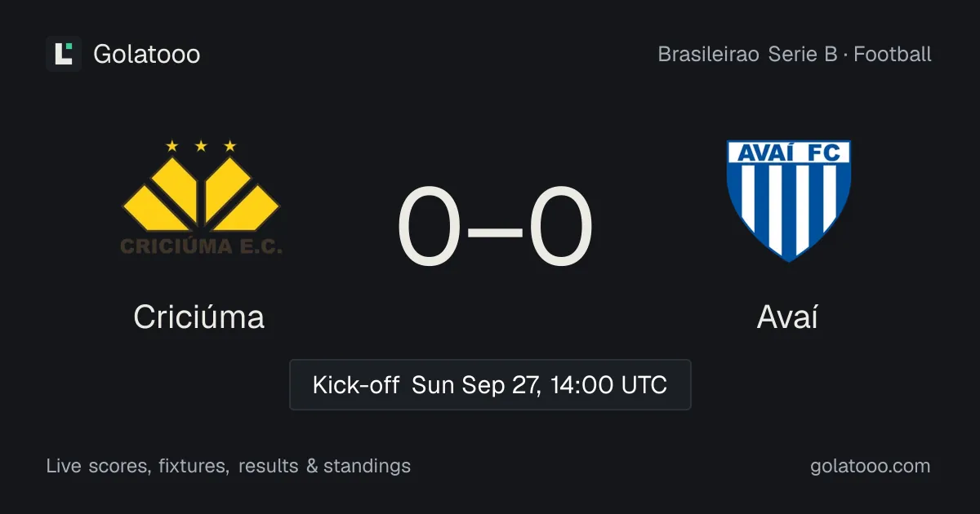Viewport: 980px width, 514px height.
Task: Click the Criciúma team name
Action: click(199, 317)
